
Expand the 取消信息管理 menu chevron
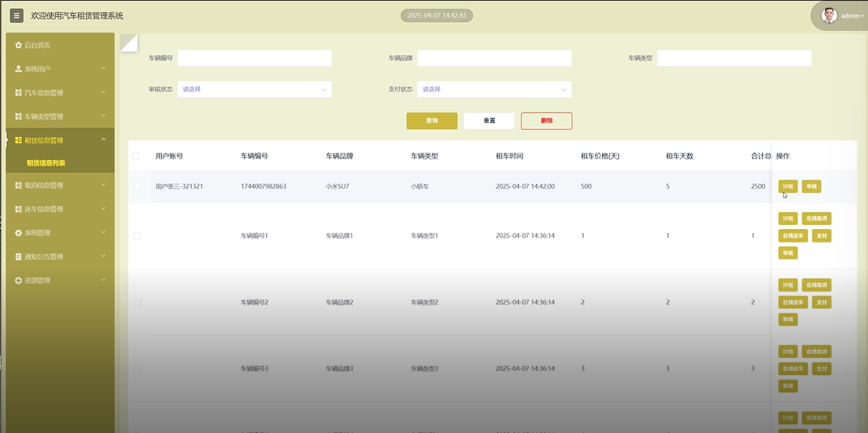click(x=103, y=184)
